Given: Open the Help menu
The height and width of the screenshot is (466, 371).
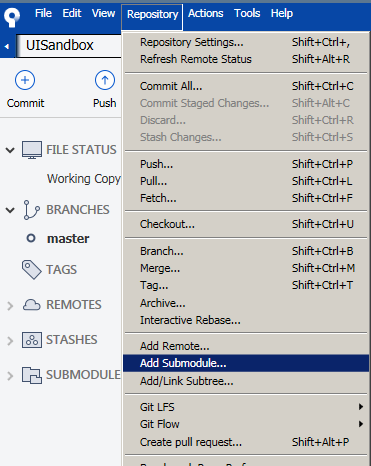Looking at the screenshot, I should point(282,13).
